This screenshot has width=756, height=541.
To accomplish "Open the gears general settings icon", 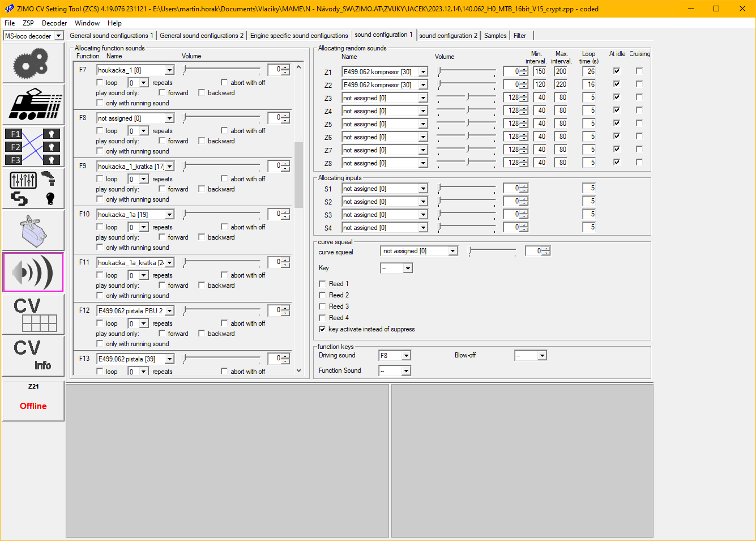I will coord(33,63).
